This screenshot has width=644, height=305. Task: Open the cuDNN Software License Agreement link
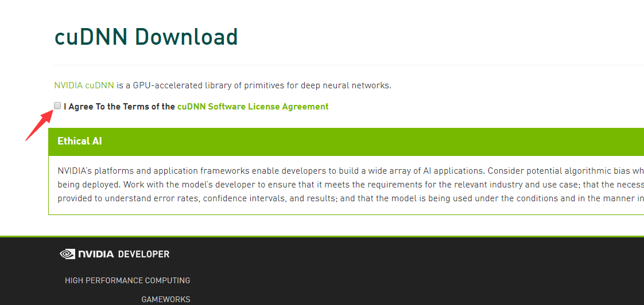pos(253,107)
